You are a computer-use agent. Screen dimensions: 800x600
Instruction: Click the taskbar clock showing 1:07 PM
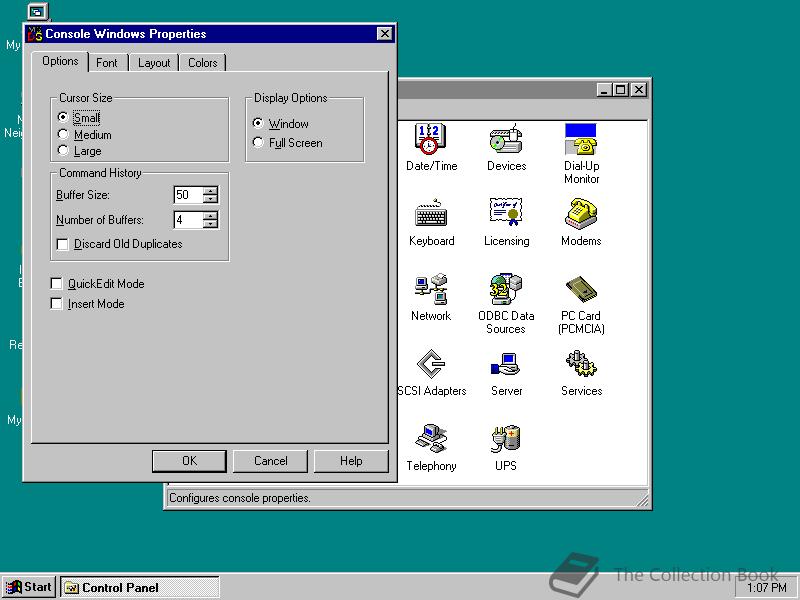[766, 588]
